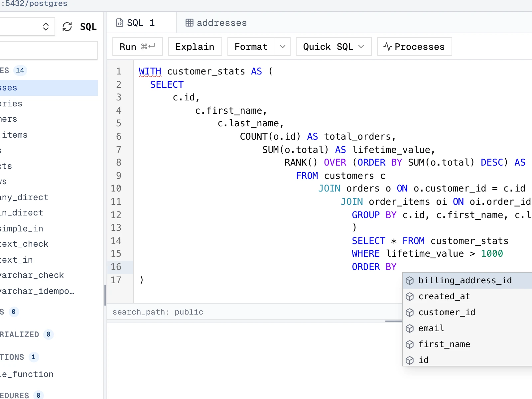Image resolution: width=532 pixels, height=399 pixels.
Task: Click the waveform icon on Processes button
Action: pos(387,47)
